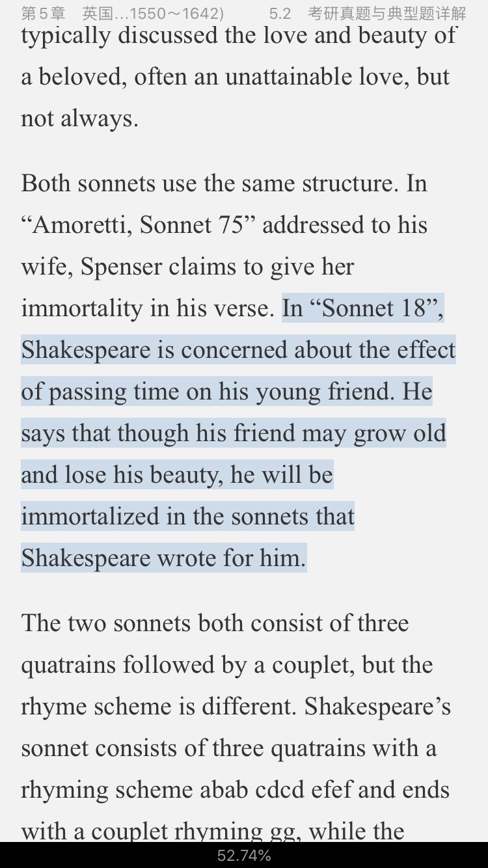Select highlighted line "of passing time on his young friend"

click(x=226, y=392)
